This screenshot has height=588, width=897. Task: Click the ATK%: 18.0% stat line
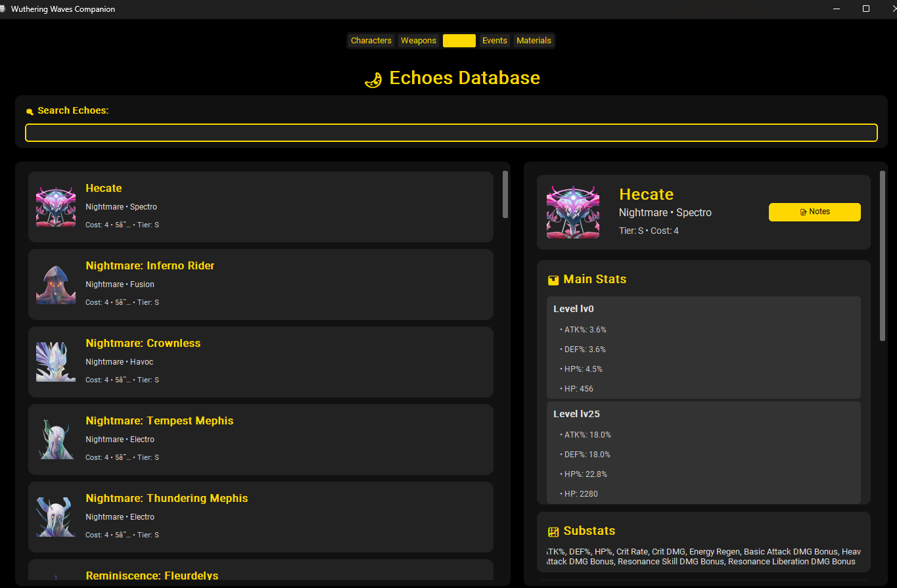(586, 435)
